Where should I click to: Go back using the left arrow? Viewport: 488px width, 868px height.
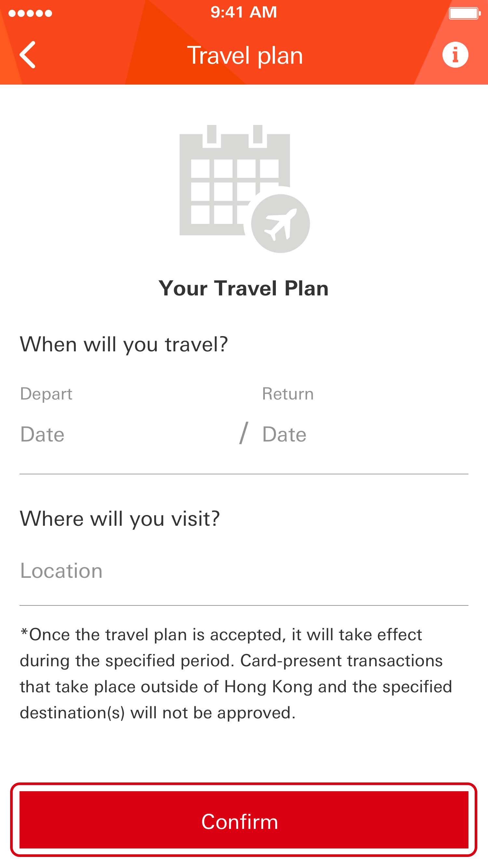[x=28, y=55]
